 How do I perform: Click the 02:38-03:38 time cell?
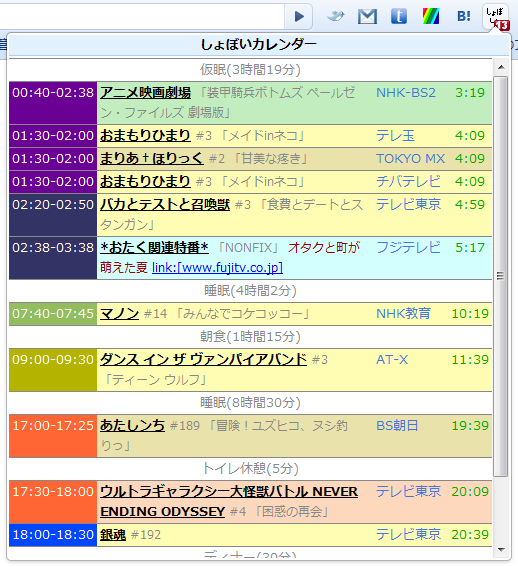click(x=53, y=258)
